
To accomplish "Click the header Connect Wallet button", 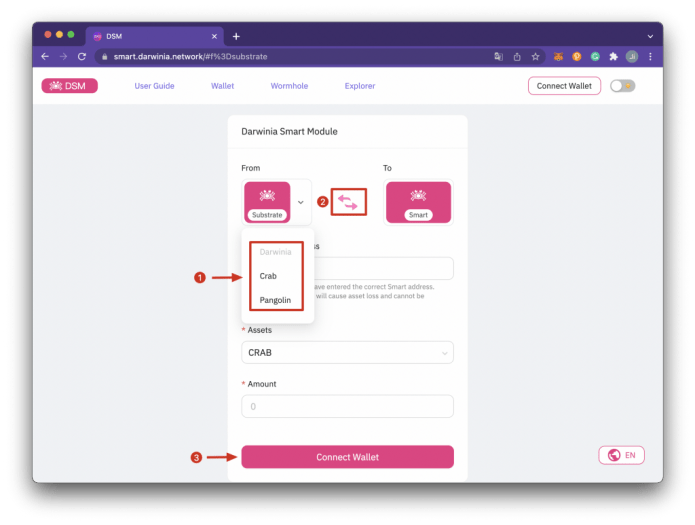I will pyautogui.click(x=564, y=86).
